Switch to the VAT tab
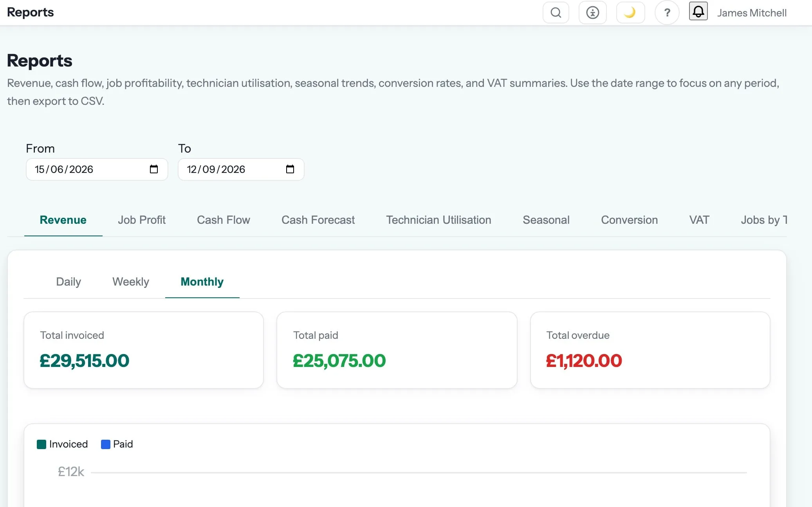Viewport: 812px width, 507px height. (699, 220)
